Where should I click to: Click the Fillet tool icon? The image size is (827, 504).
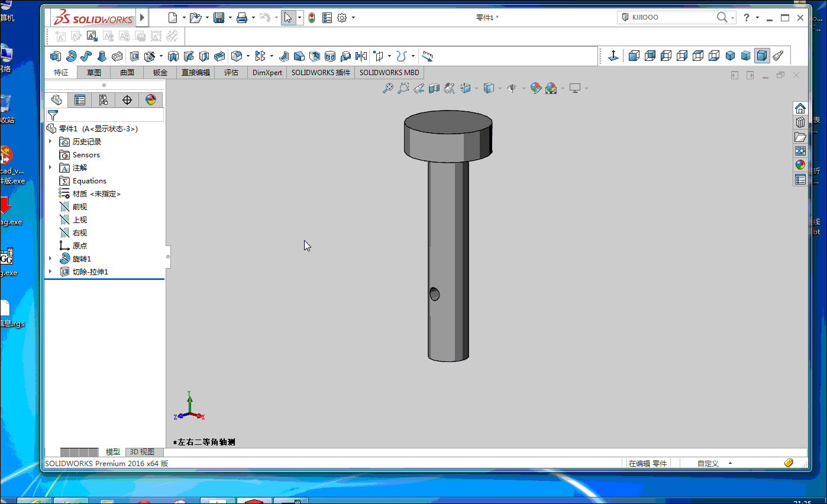pos(236,56)
